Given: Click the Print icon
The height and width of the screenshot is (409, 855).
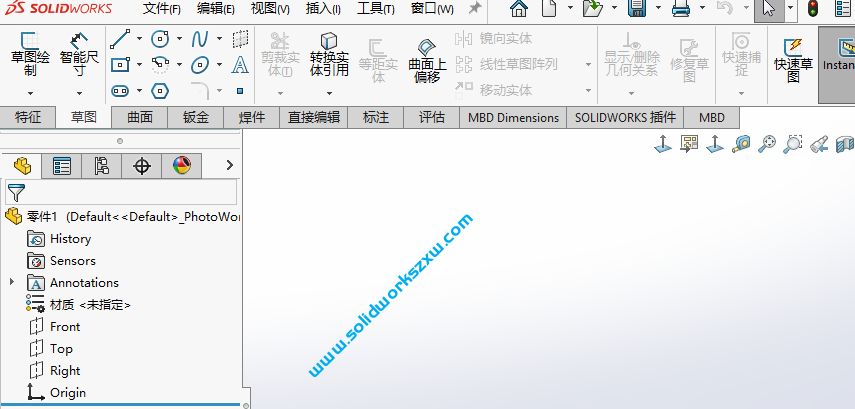Looking at the screenshot, I should [x=681, y=8].
